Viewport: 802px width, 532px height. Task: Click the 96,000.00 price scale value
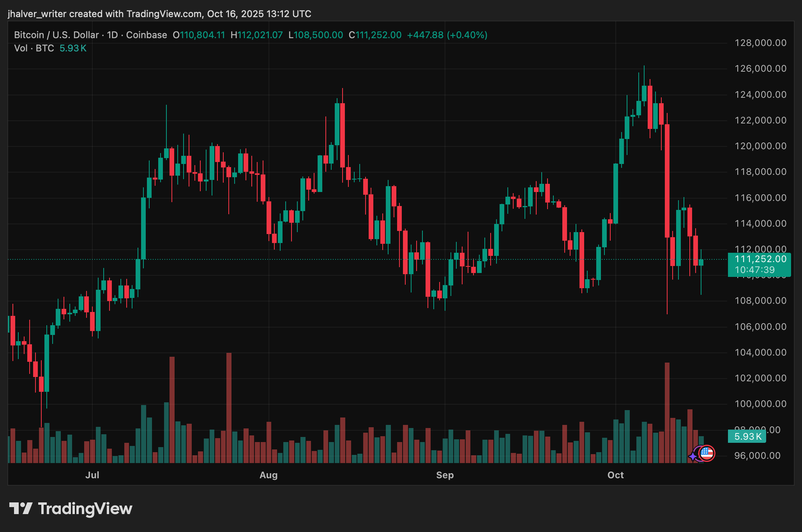[x=758, y=455]
